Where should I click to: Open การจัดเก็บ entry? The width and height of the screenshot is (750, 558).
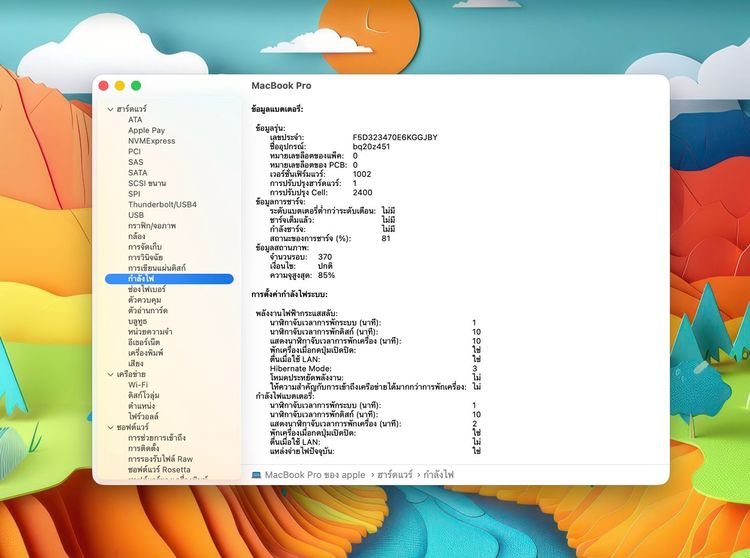145,247
